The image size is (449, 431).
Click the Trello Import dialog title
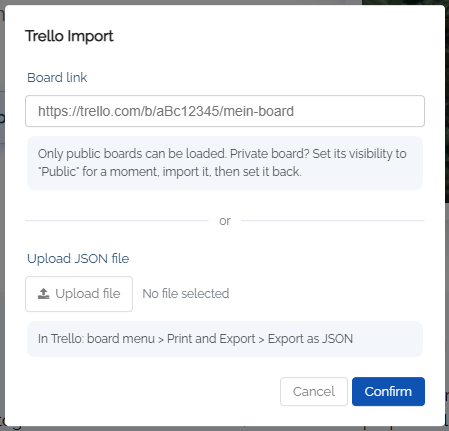pyautogui.click(x=69, y=36)
